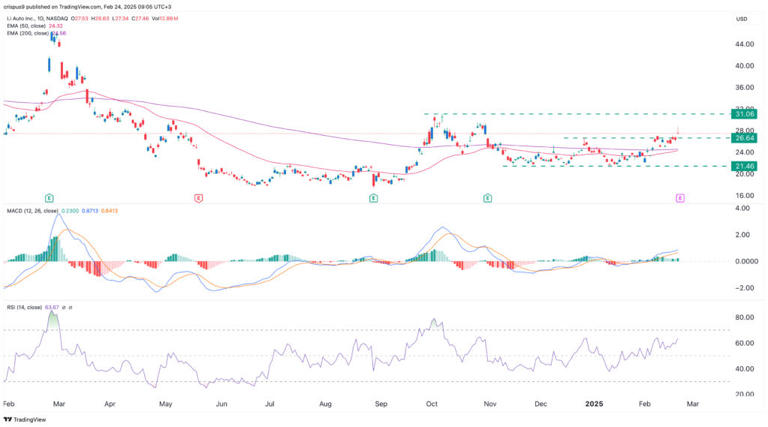Click the 80.00 level on RSI scale
The width and height of the screenshot is (768, 427).
[x=744, y=318]
